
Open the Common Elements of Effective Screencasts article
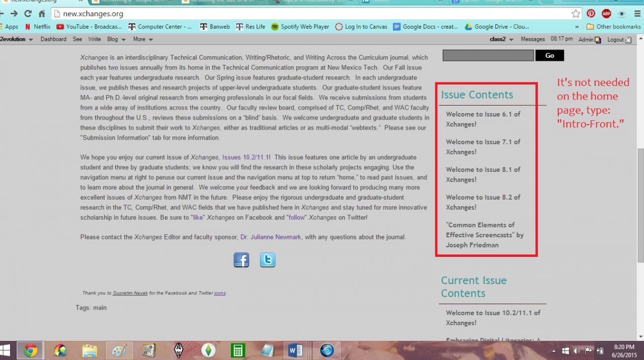[485, 235]
